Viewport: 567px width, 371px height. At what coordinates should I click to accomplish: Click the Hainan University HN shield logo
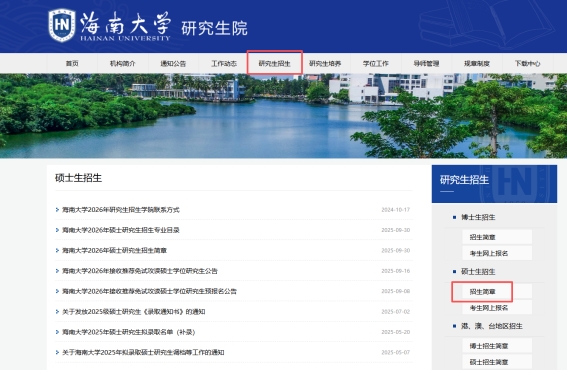coord(62,25)
